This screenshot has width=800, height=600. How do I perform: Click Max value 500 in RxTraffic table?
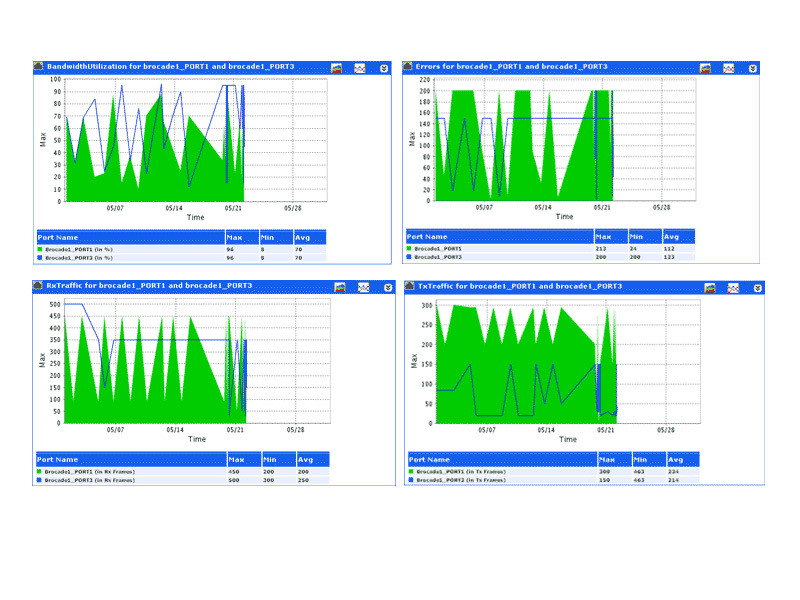pyautogui.click(x=234, y=480)
